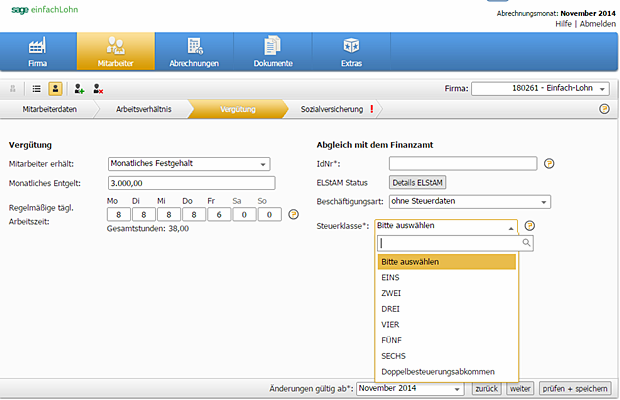Open Änderungen gültig ab month dropdown
This screenshot has width=620, height=400.
pos(410,389)
